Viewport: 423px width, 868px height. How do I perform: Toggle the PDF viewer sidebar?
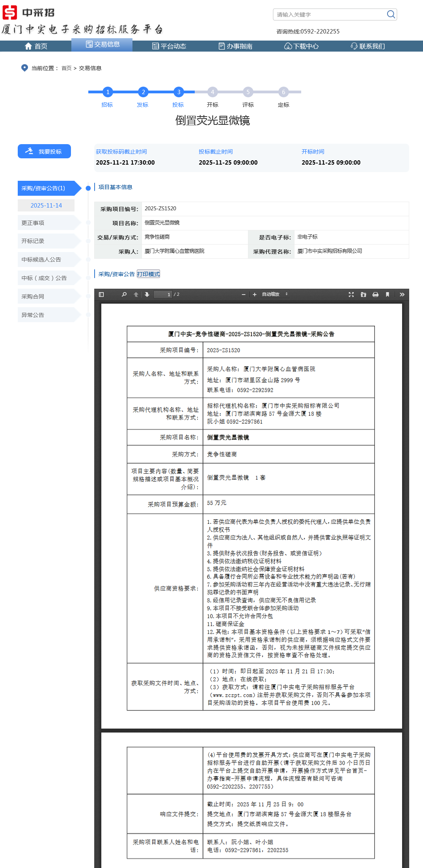pos(101,295)
